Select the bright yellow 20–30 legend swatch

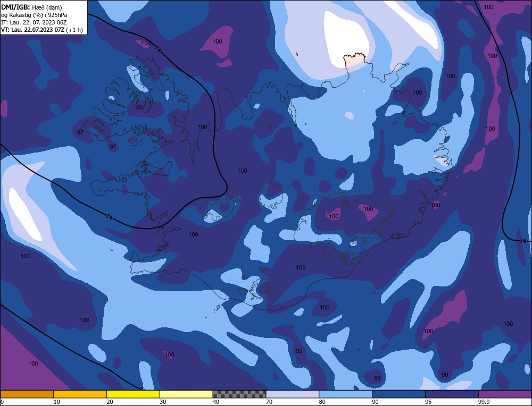pos(133,394)
